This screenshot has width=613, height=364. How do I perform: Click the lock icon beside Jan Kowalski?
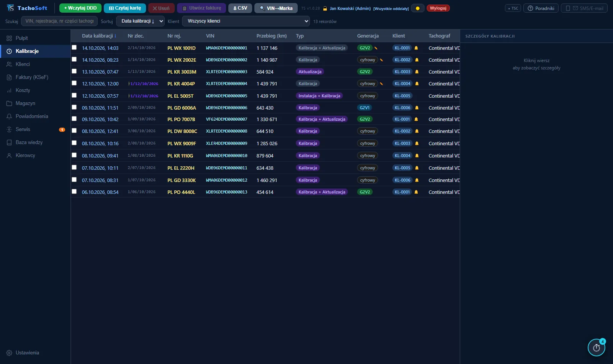coord(325,8)
